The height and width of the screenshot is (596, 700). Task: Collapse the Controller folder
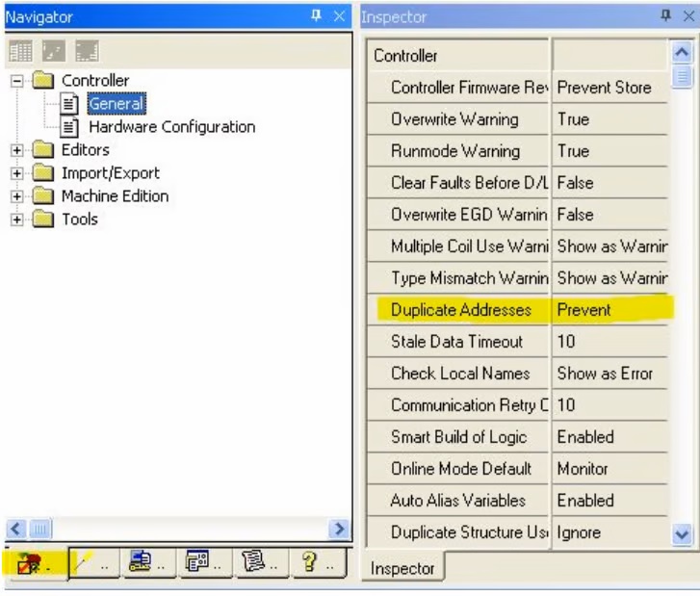tap(17, 81)
